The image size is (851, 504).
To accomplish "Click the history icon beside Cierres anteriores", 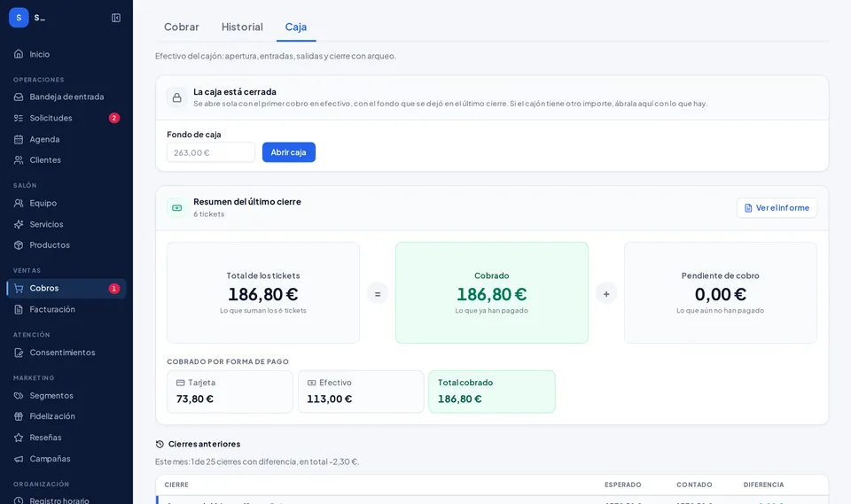I will point(160,444).
